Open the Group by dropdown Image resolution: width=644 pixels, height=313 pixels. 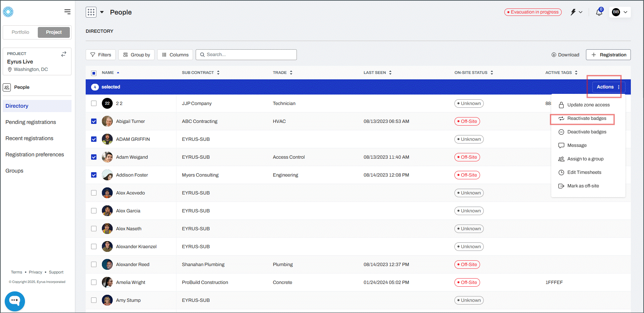pos(136,55)
